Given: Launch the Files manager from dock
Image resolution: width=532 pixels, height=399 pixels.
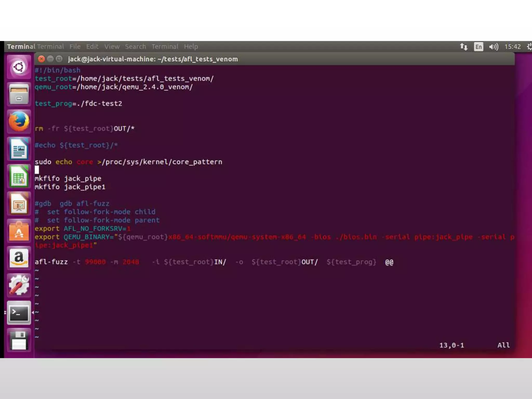Looking at the screenshot, I should tap(19, 95).
